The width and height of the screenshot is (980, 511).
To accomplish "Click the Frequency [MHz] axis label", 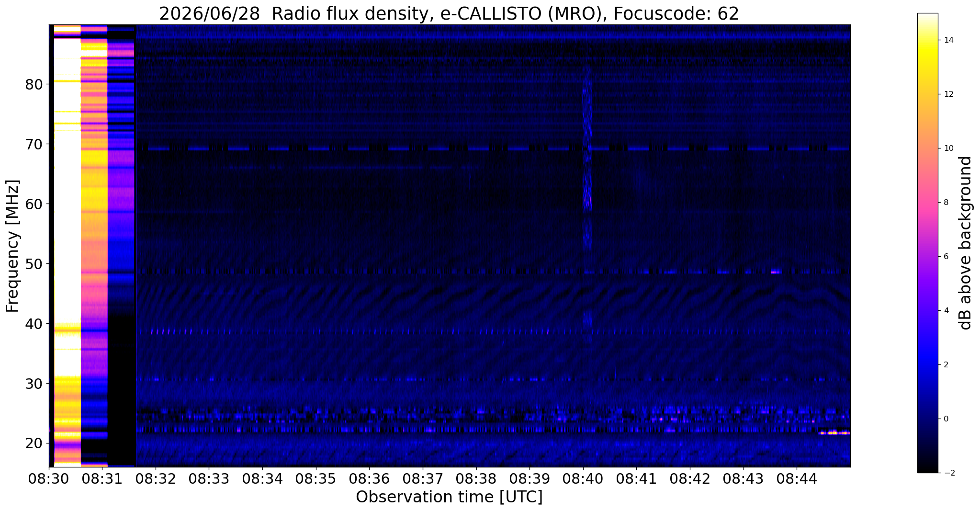I will (x=13, y=246).
